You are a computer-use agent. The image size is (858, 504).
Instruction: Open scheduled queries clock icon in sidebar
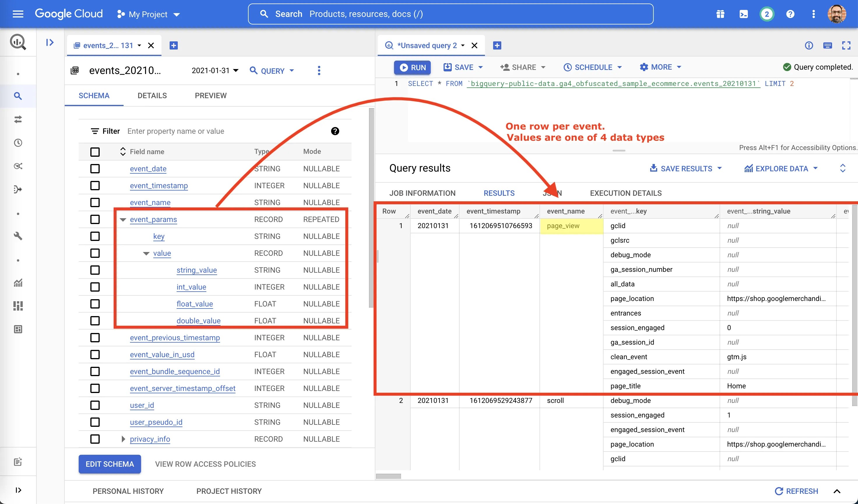pyautogui.click(x=18, y=143)
